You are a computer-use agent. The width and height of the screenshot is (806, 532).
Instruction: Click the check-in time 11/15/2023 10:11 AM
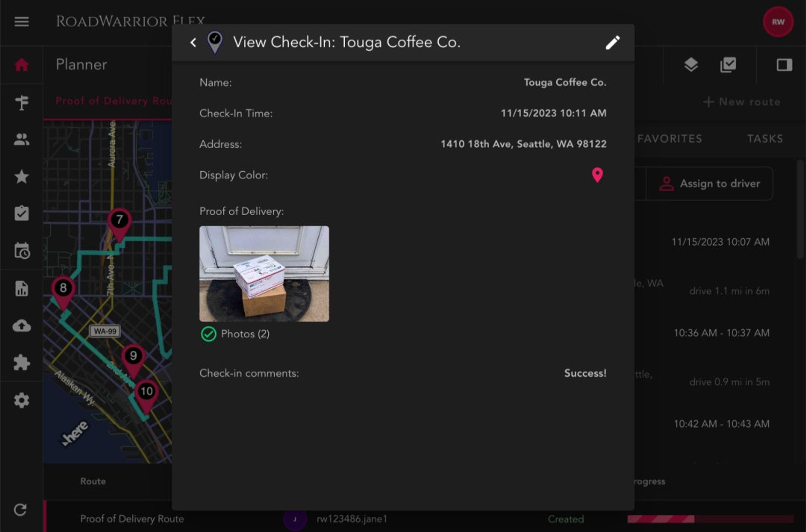[x=554, y=113]
